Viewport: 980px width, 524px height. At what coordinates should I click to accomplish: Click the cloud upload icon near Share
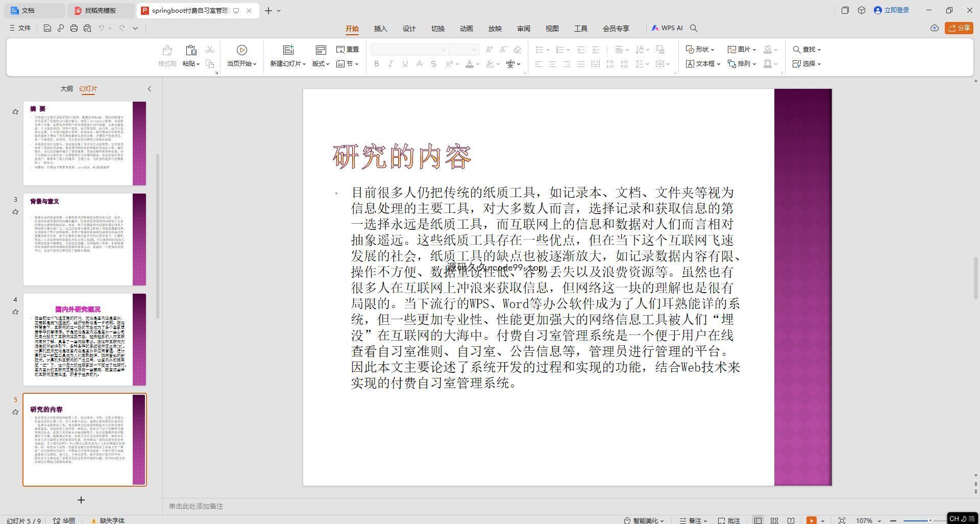coord(934,28)
